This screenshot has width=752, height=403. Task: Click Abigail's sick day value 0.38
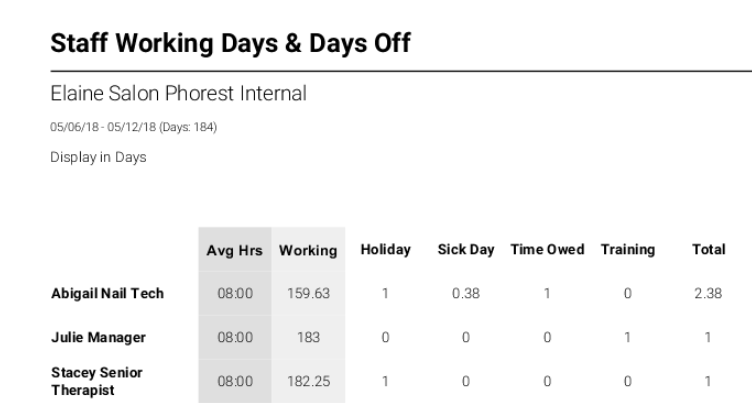point(466,293)
